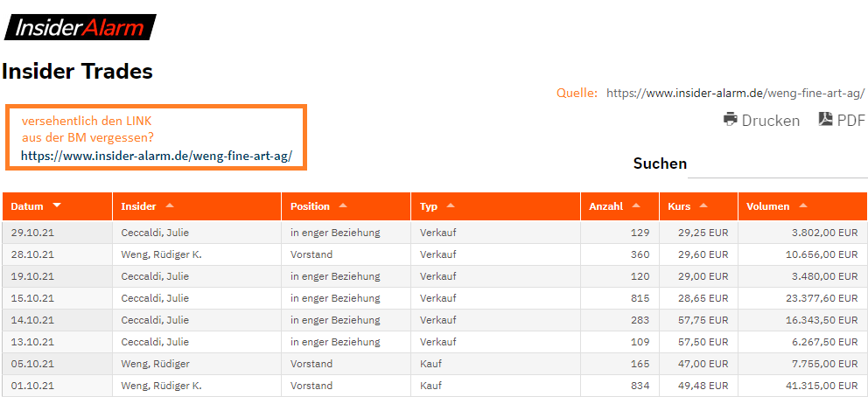Viewport: 868px width, 397px height.
Task: Click the printer icon next to Drucken
Action: 731,120
